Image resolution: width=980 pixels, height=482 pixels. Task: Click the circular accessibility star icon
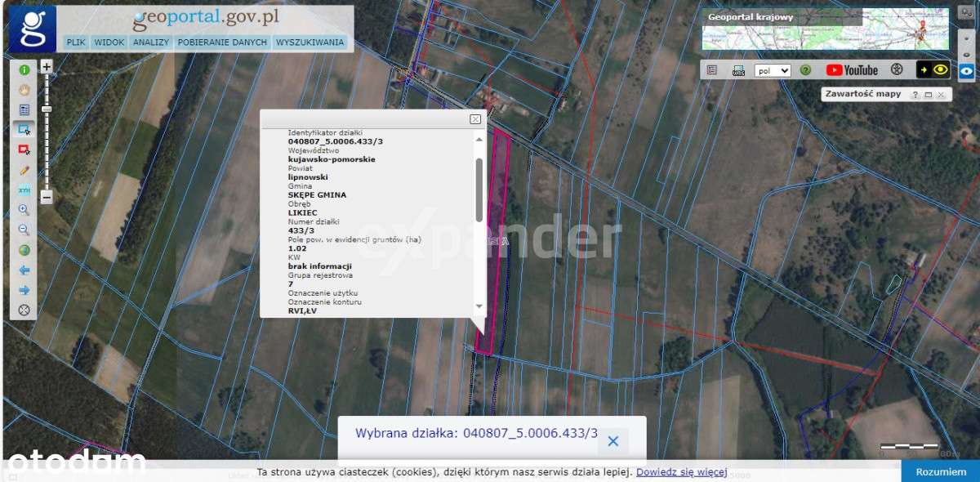pos(896,70)
